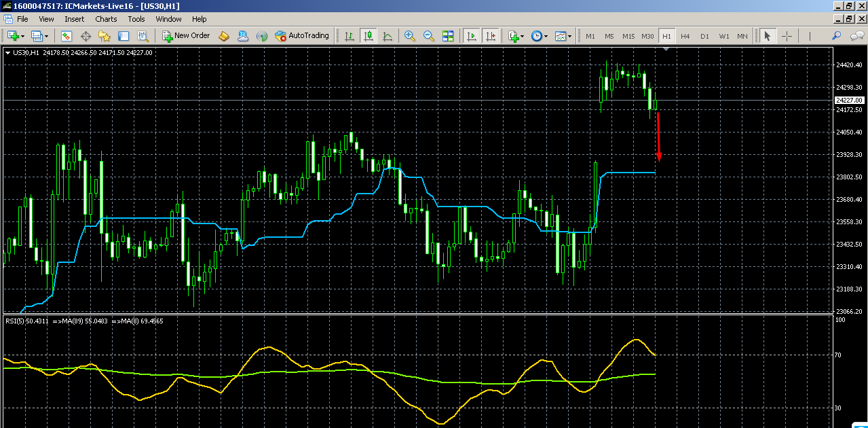Open the Help menu
868x428 pixels.
point(199,19)
